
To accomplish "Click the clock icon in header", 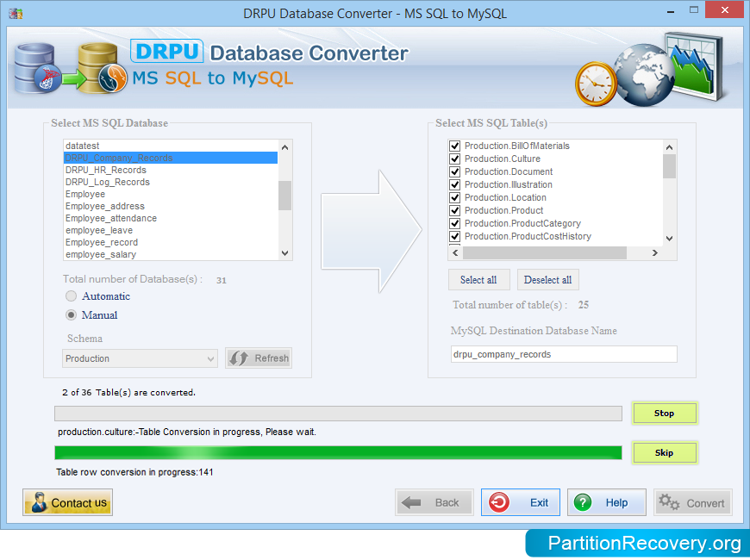I will [x=597, y=81].
